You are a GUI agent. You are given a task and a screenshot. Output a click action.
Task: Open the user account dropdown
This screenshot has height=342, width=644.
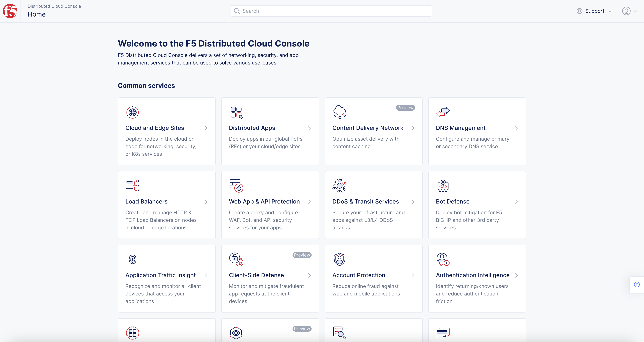(629, 11)
